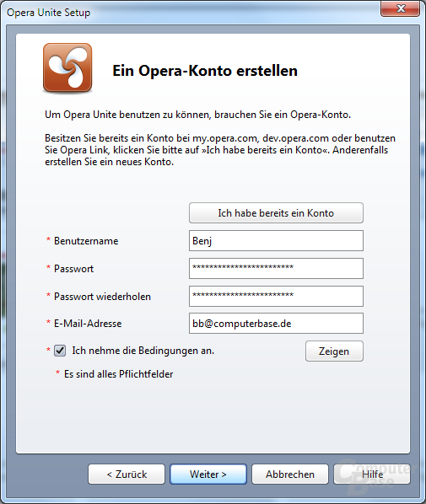Show terms via Zeigen button
Viewport: 426px width, 504px height.
(334, 351)
